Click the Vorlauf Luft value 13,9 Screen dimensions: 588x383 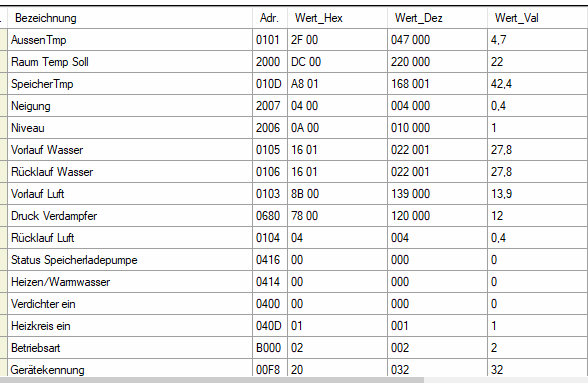(538, 194)
